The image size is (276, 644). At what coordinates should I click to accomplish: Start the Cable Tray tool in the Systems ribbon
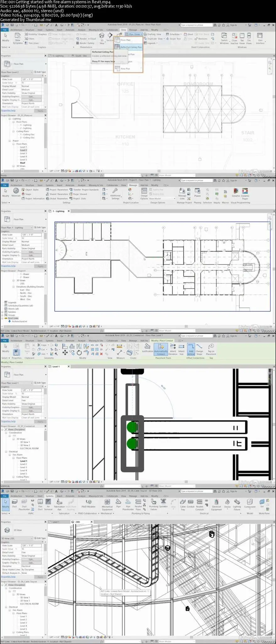(183, 504)
